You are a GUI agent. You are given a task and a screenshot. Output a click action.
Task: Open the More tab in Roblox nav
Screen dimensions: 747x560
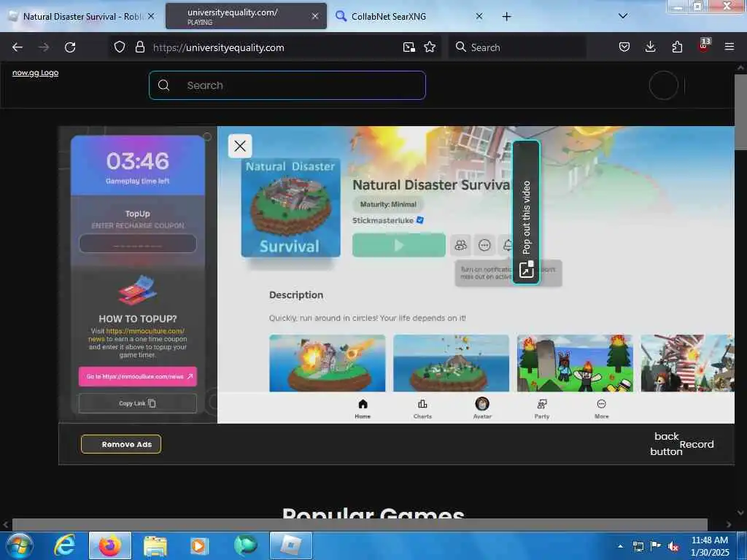coord(602,408)
